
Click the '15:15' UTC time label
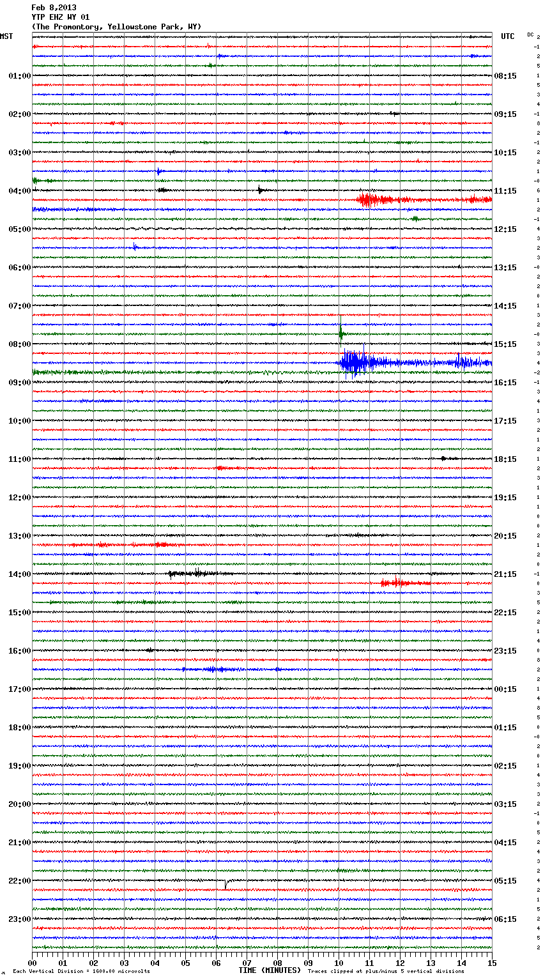(x=505, y=344)
